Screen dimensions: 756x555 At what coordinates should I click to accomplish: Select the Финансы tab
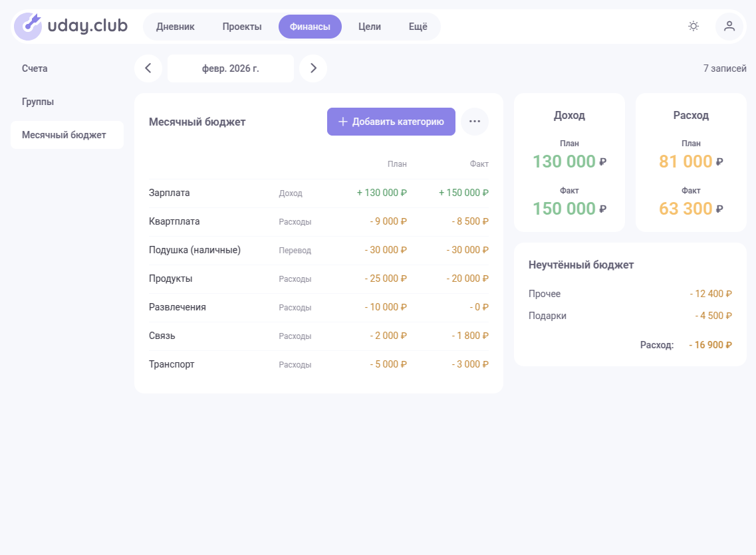tap(310, 27)
